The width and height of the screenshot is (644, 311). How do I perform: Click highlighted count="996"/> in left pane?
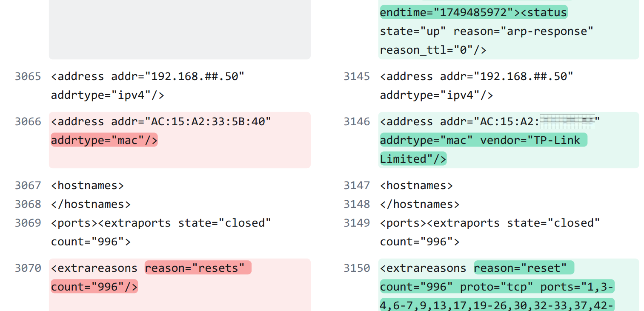pos(94,287)
